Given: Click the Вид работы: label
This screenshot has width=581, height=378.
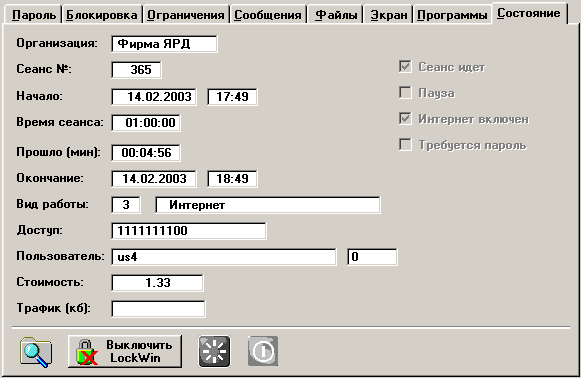Looking at the screenshot, I should (x=53, y=204).
